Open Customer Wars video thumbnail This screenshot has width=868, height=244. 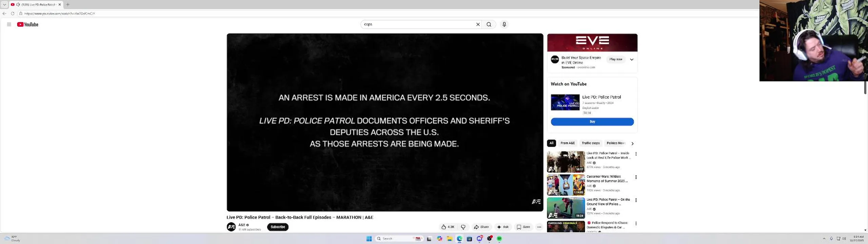click(x=566, y=185)
